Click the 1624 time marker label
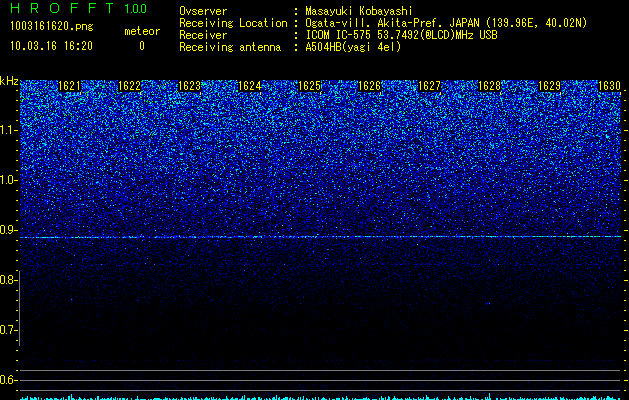Screen dimensions: 629x400 tap(250, 86)
